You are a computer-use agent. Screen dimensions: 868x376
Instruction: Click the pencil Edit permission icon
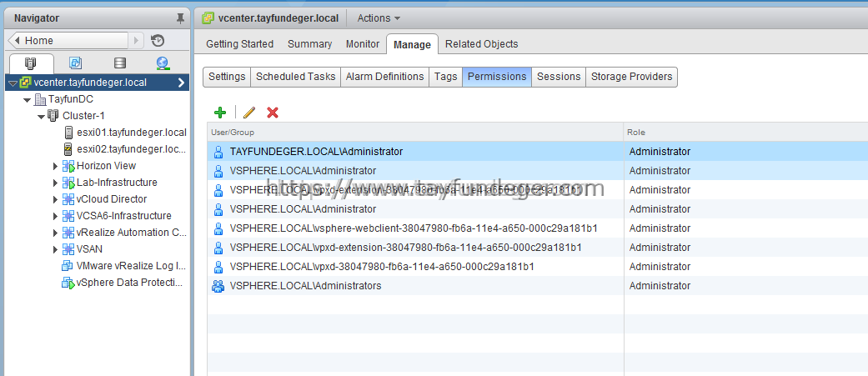click(249, 113)
